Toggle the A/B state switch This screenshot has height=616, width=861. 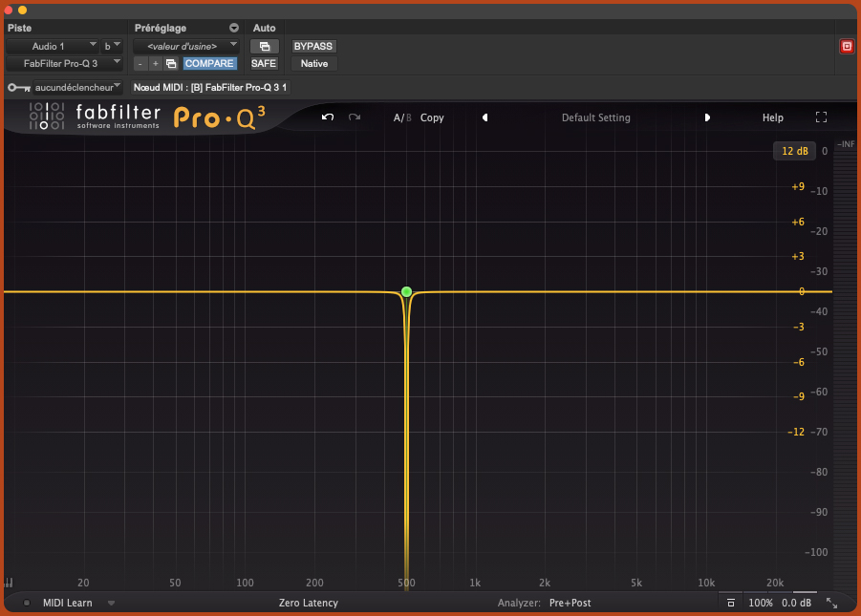tap(401, 117)
